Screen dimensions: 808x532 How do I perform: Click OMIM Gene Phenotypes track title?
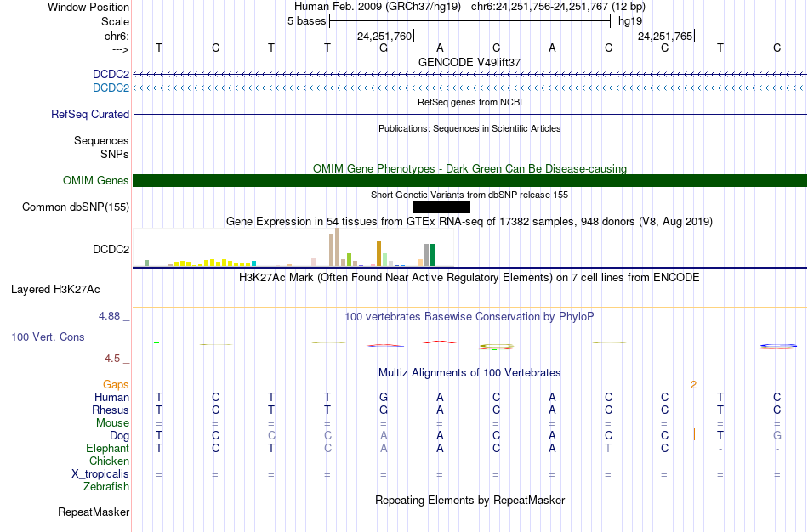pyautogui.click(x=469, y=168)
